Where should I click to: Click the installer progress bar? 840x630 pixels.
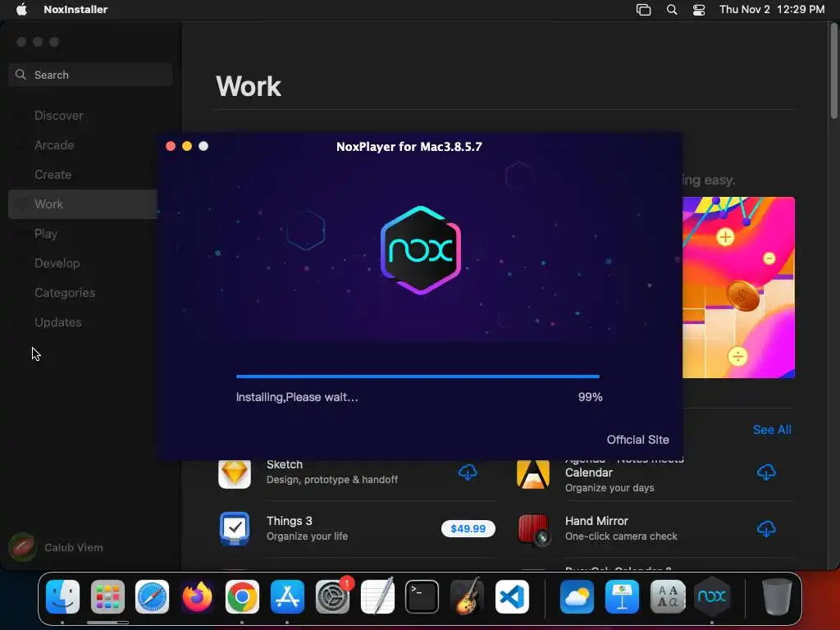coord(418,377)
